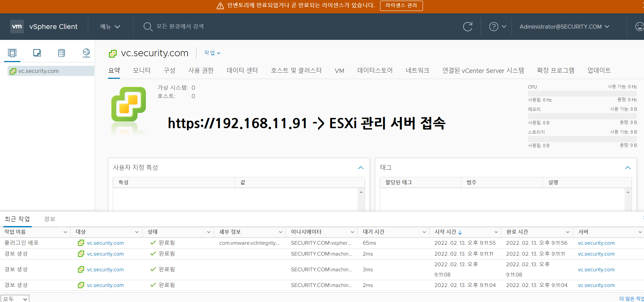
Task: Open 작업 이름 column filter dropdown
Action: tap(65, 232)
